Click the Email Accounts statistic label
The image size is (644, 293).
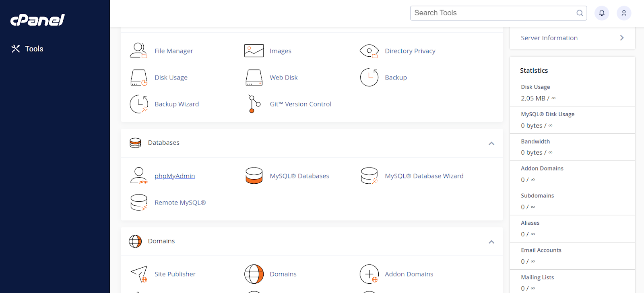click(x=541, y=250)
